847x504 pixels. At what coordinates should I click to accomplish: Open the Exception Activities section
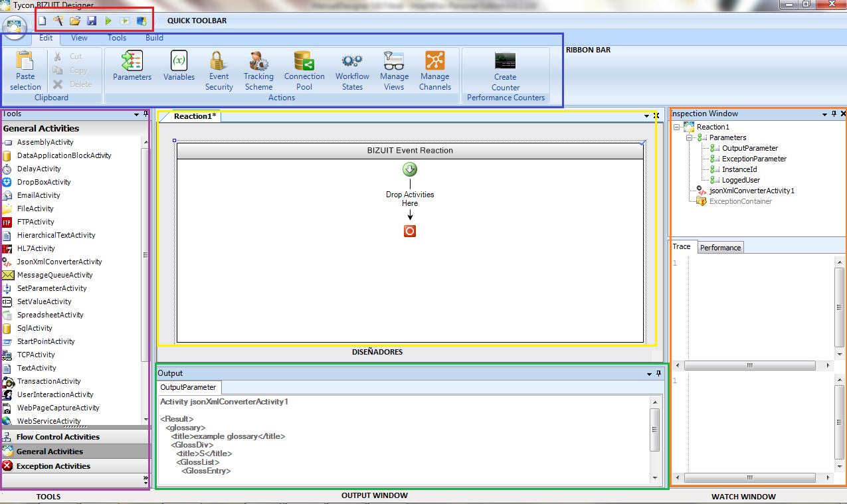(x=76, y=466)
